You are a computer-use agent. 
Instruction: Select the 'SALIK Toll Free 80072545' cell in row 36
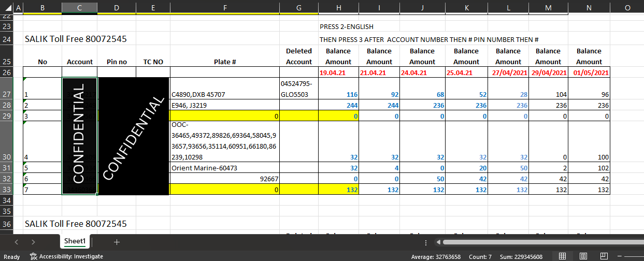pos(76,224)
